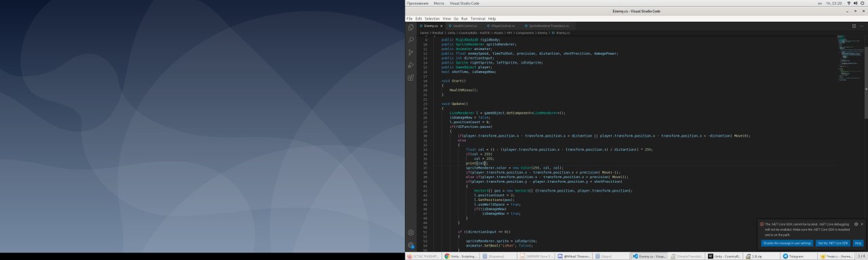Switch to the PlayerControl.cs tab
The width and height of the screenshot is (868, 260).
pyautogui.click(x=502, y=26)
